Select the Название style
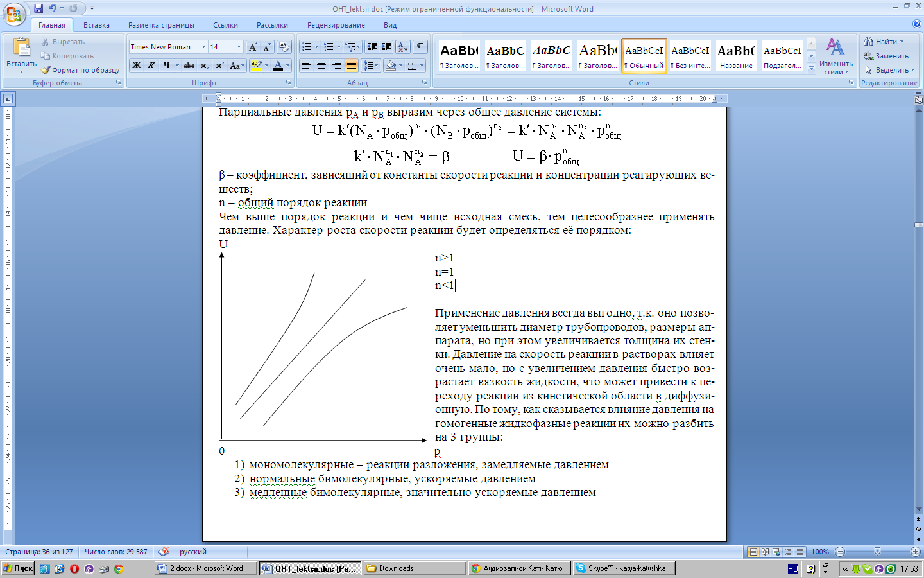 pos(737,56)
